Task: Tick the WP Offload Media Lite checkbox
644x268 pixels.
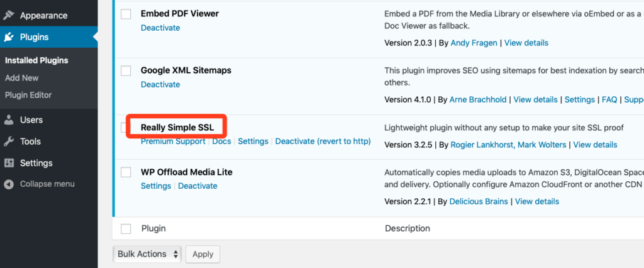Action: point(126,172)
